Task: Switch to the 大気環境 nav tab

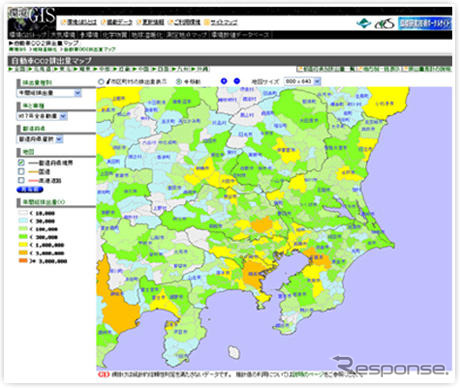Action: pos(63,35)
